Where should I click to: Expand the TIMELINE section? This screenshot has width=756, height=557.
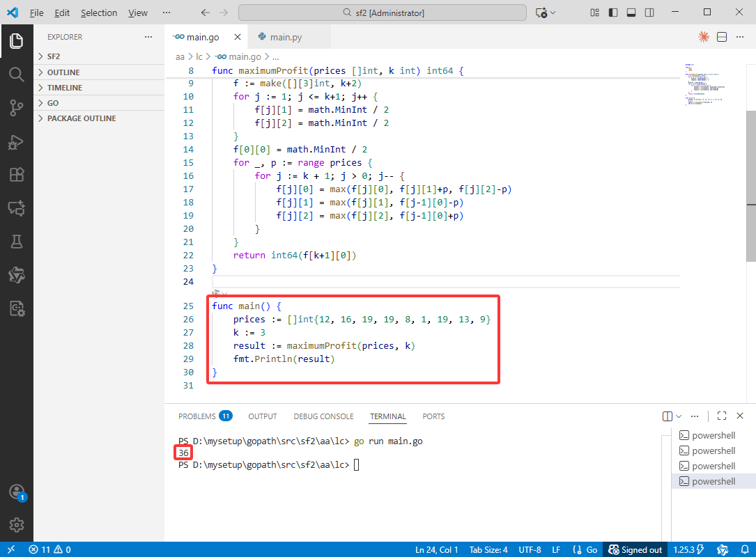[99, 88]
